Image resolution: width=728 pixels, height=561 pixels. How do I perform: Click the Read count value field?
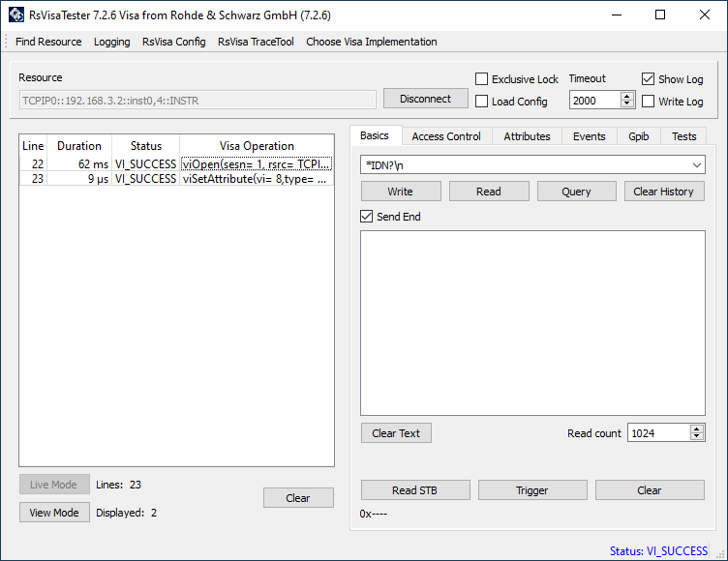pos(658,433)
